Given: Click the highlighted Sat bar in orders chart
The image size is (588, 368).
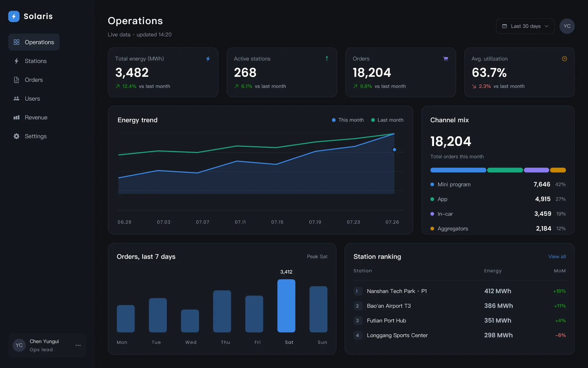Looking at the screenshot, I should coord(286,306).
